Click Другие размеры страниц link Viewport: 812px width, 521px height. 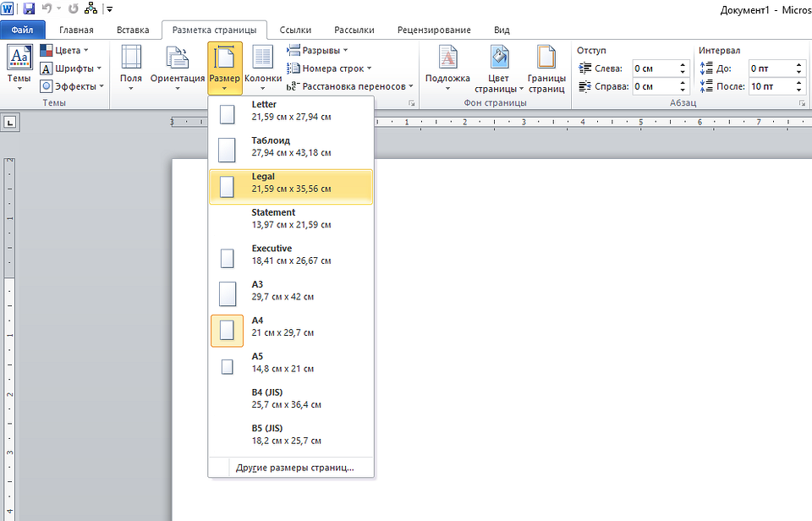(x=294, y=467)
